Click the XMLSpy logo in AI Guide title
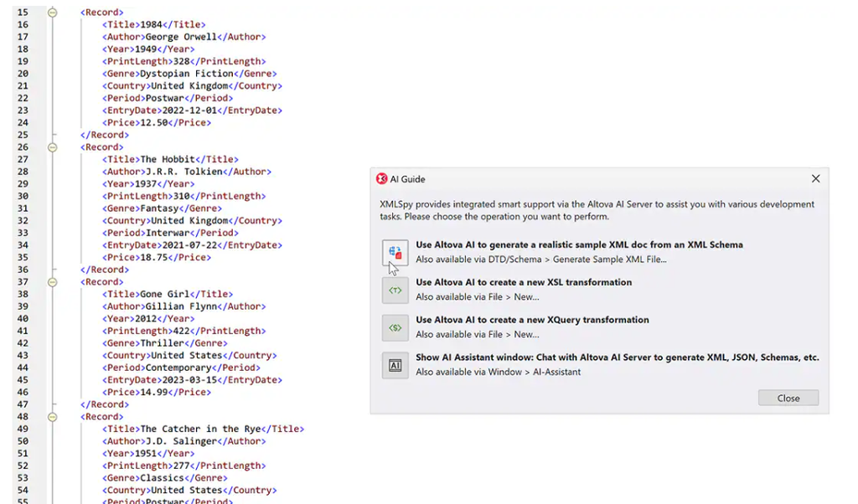Image resolution: width=858 pixels, height=504 pixels. 381,179
